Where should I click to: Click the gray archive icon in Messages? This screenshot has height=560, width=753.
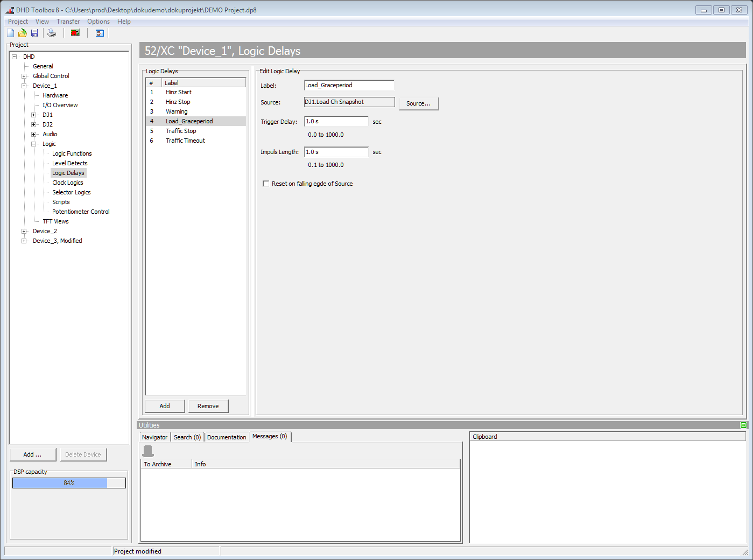pyautogui.click(x=148, y=451)
